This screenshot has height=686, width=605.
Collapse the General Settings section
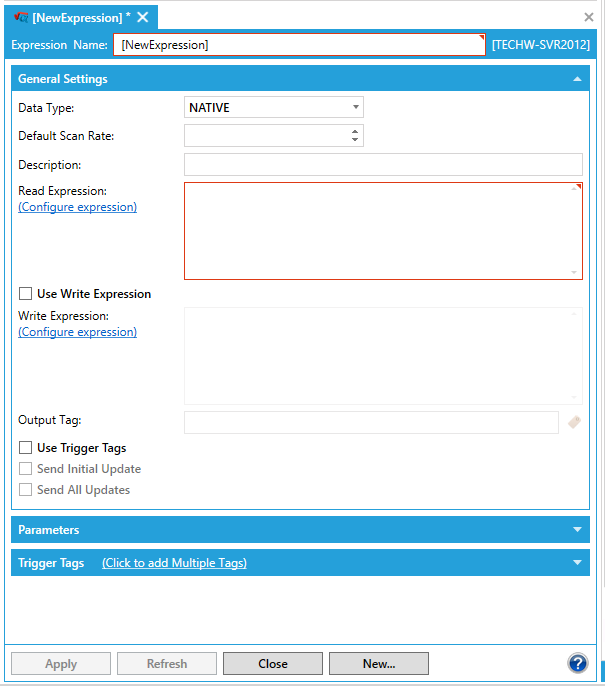(577, 79)
